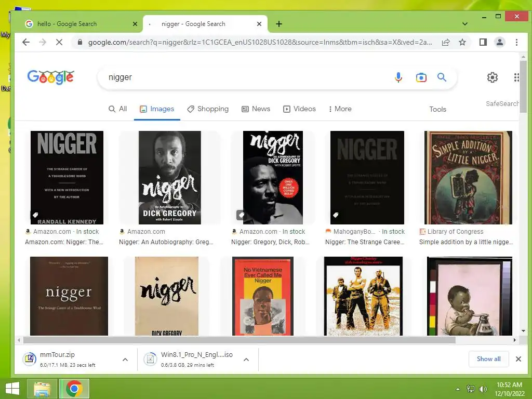532x399 pixels.
Task: Open a new tab with the plus button
Action: (279, 24)
